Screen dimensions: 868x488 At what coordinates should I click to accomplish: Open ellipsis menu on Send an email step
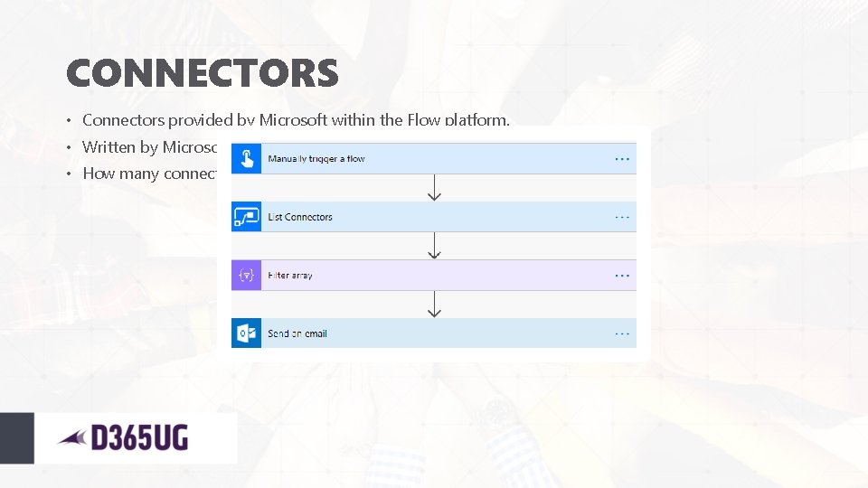[x=622, y=333]
